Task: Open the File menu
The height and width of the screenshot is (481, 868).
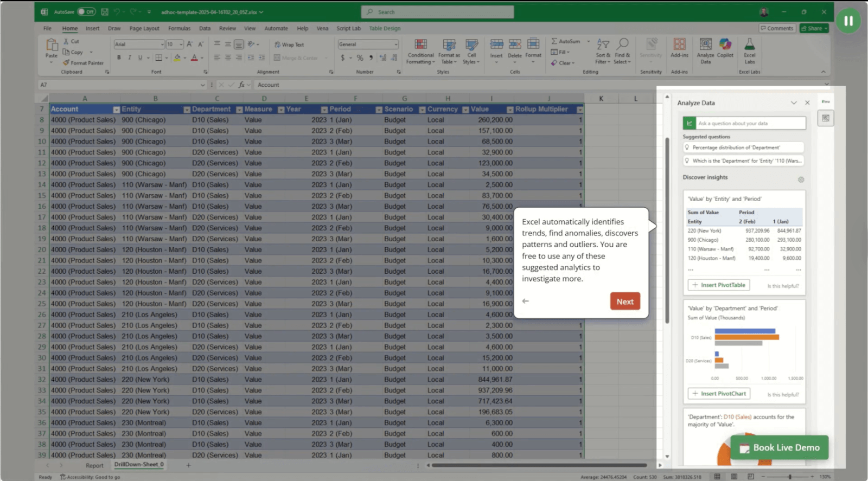Action: pyautogui.click(x=48, y=29)
